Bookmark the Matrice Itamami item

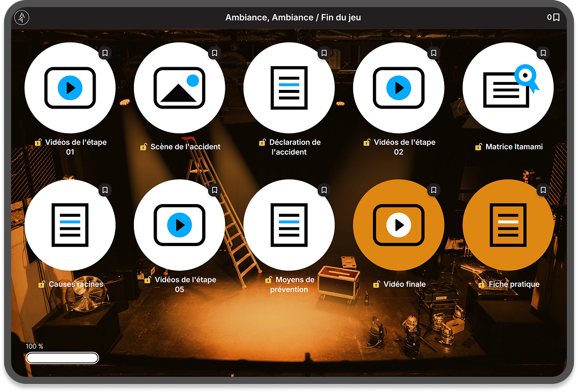pyautogui.click(x=543, y=53)
